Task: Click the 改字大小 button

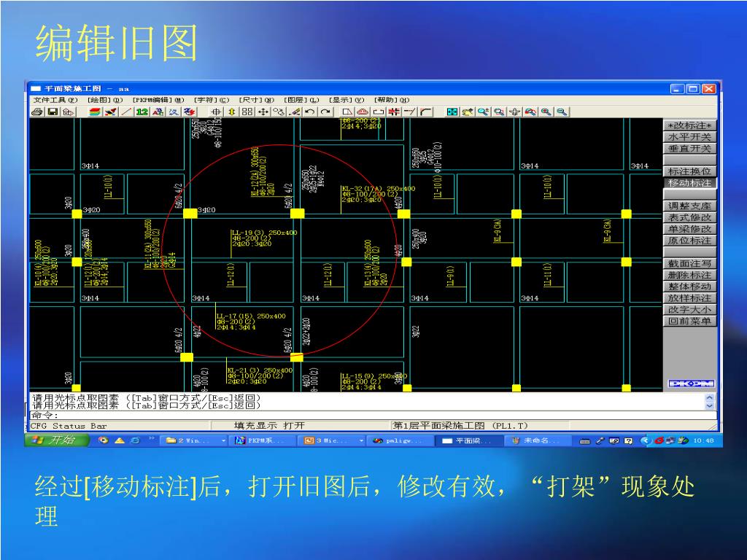Action: pos(689,309)
